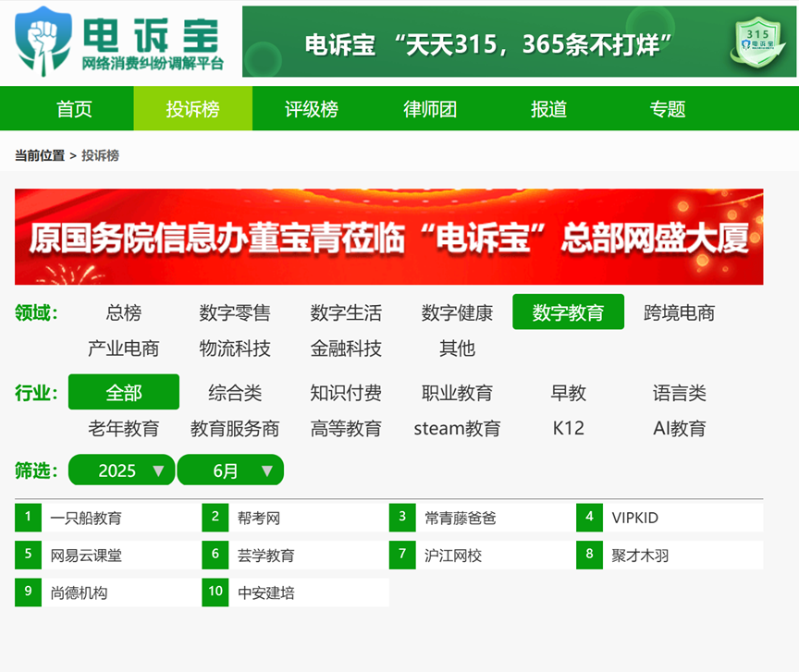Choose the 产业电商 domain

pyautogui.click(x=124, y=348)
